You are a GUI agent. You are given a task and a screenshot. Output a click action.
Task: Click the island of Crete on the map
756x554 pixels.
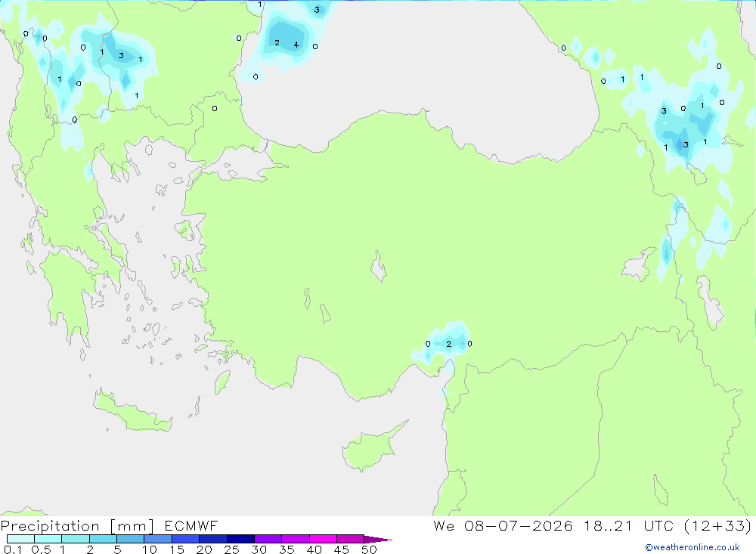coord(132,412)
